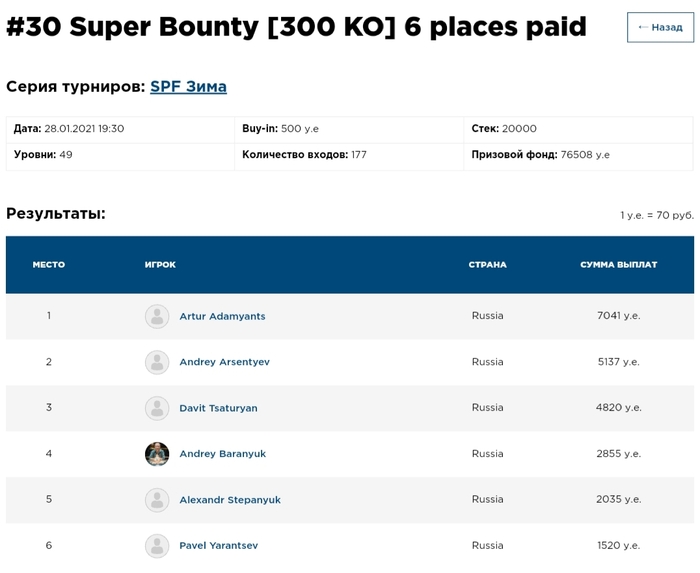Click Alexandr Stepanyuk avatar icon
Viewport: 700px width, 573px height.
(157, 500)
